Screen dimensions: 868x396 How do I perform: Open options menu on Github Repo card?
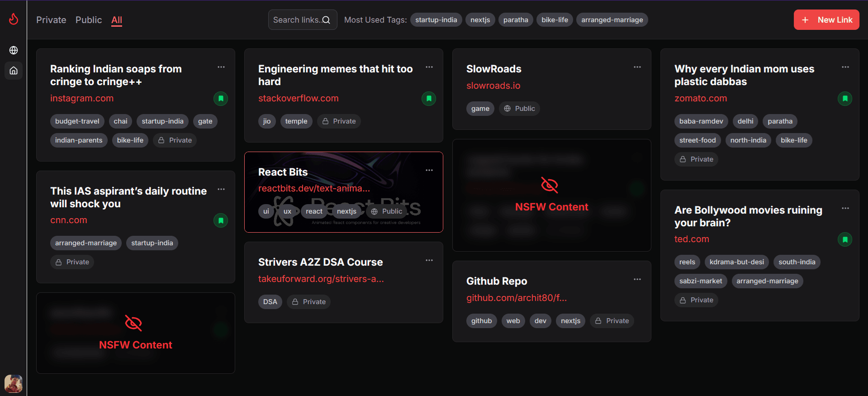637,279
